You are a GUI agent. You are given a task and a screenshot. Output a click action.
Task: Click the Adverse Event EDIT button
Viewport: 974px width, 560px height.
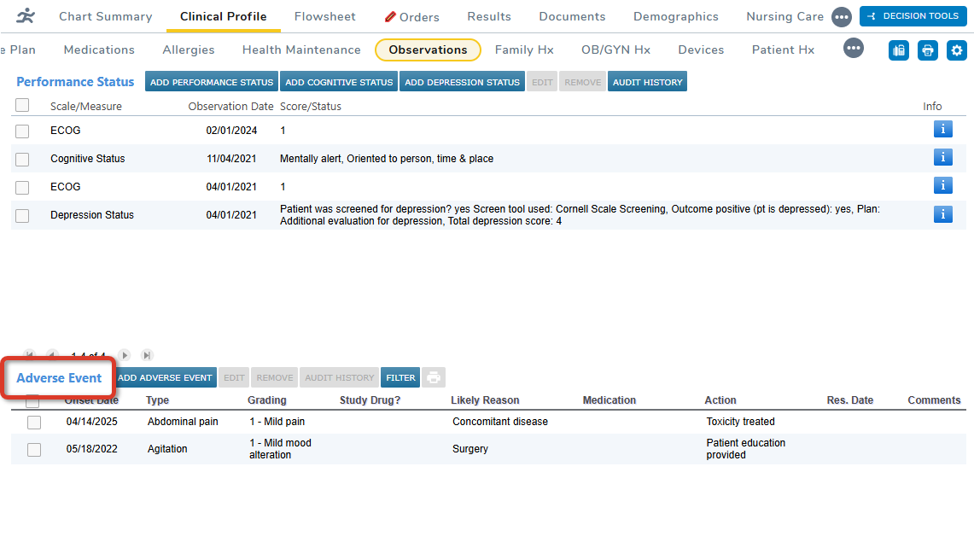click(x=234, y=377)
